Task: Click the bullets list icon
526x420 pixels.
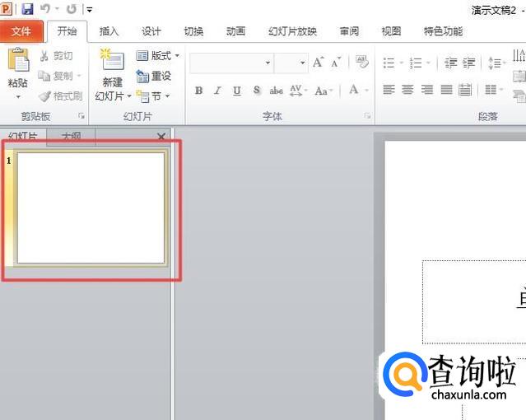Action: [389, 63]
